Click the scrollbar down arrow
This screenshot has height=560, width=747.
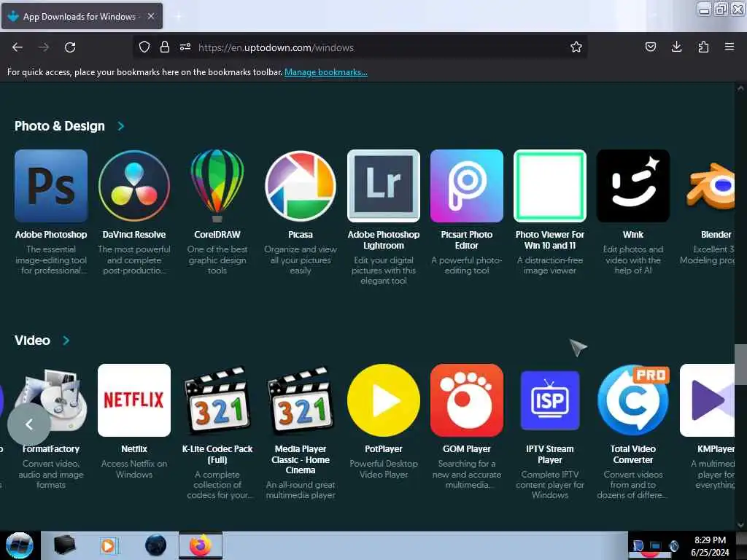click(740, 525)
